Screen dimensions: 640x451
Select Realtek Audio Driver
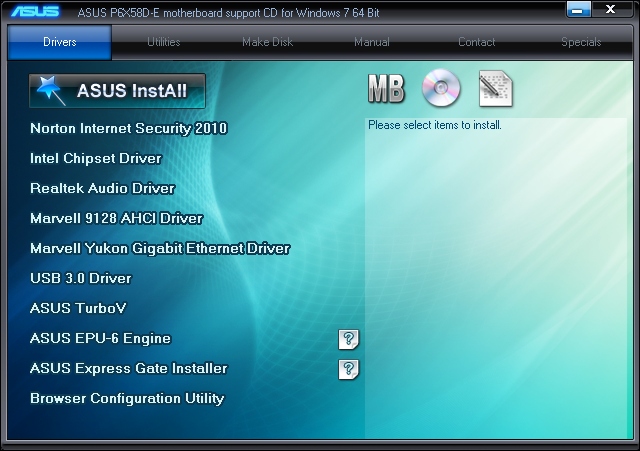[102, 188]
